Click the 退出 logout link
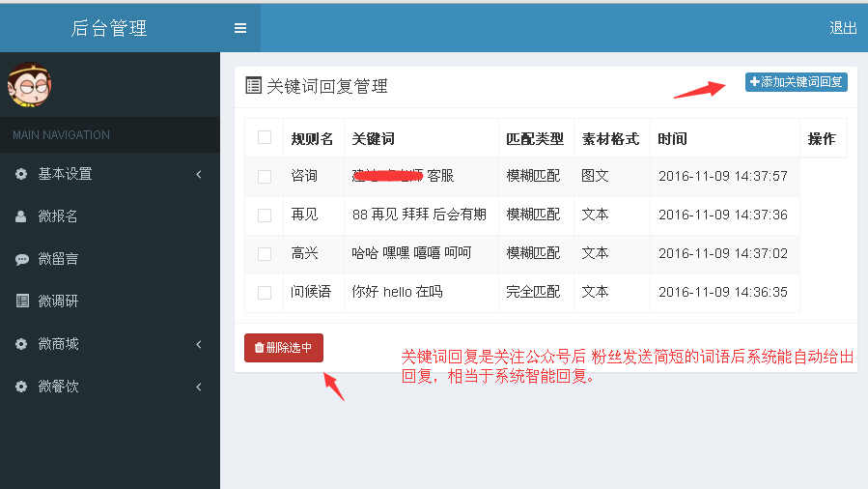868x489 pixels. click(843, 28)
